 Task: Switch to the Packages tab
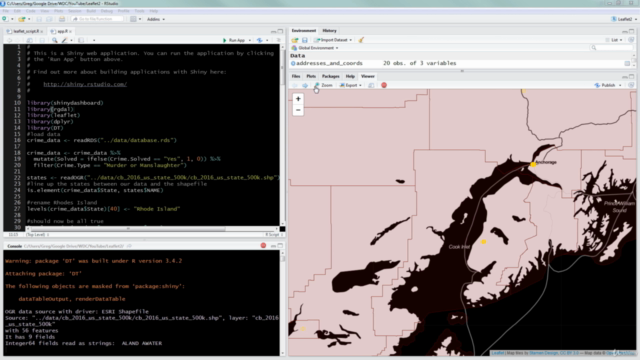coord(331,76)
